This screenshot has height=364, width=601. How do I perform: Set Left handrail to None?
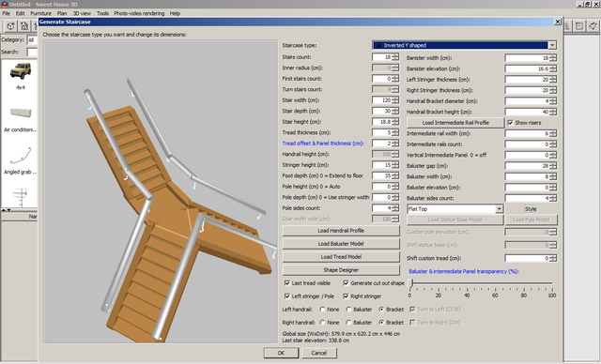coord(322,310)
